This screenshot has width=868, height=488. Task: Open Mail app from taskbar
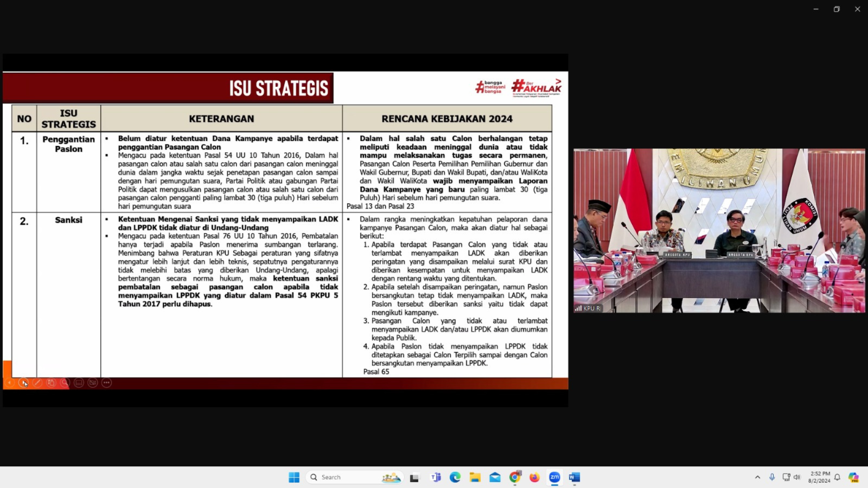495,477
